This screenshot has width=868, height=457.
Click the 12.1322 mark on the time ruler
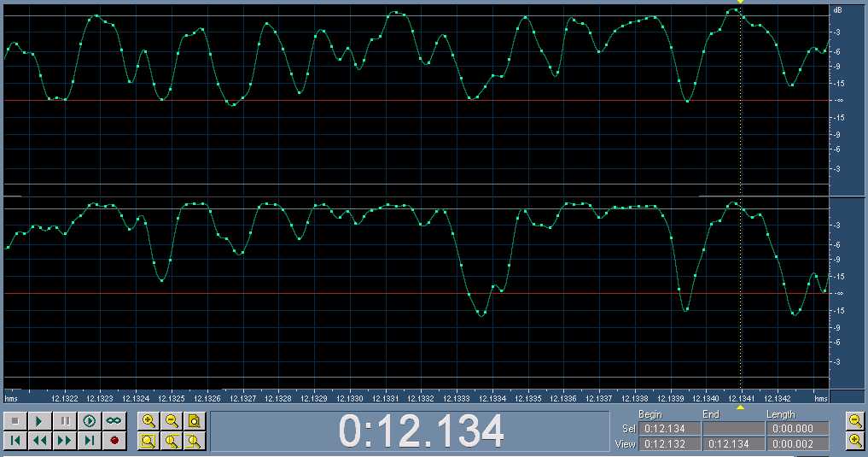point(65,398)
